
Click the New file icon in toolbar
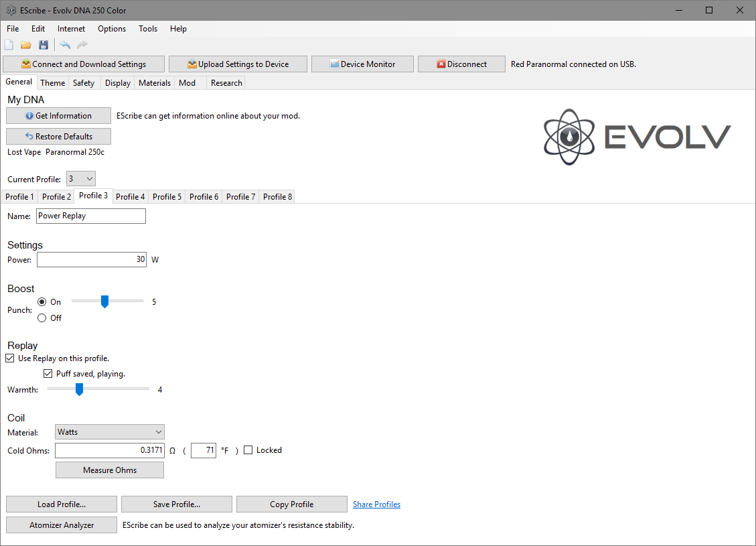click(x=9, y=45)
